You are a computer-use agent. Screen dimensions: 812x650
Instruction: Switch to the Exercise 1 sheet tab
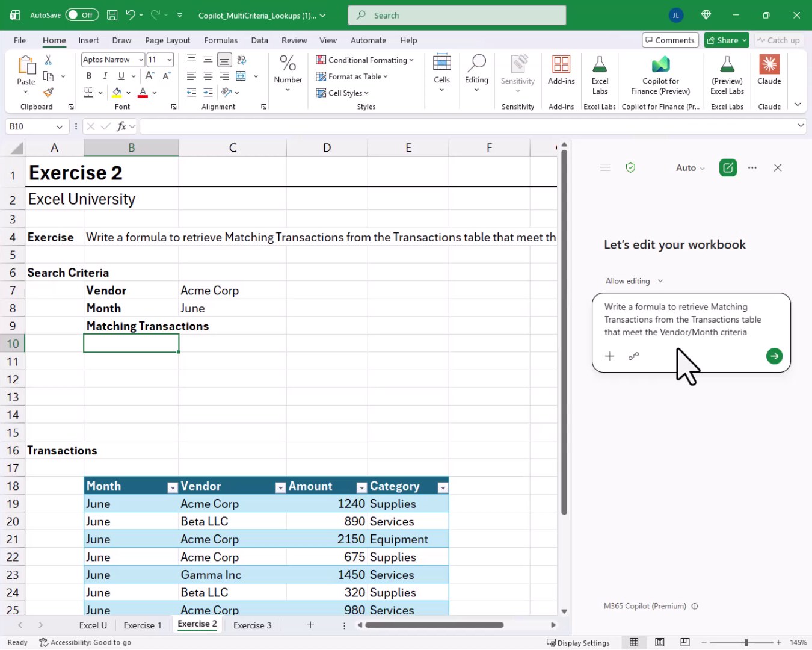click(143, 625)
